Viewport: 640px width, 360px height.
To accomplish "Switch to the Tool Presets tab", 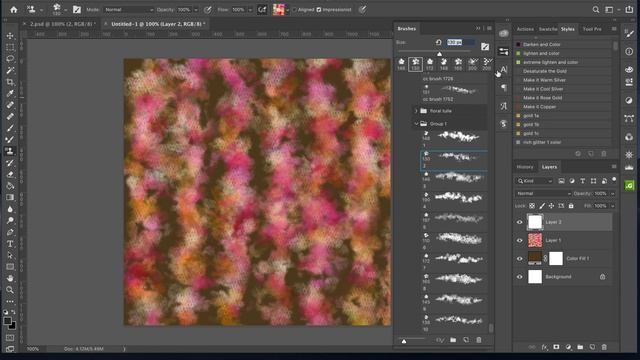I will 592,29.
